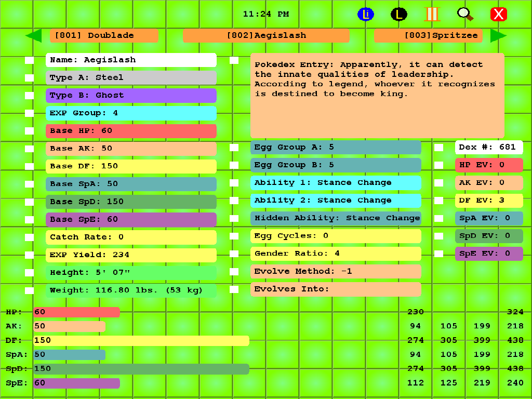Edit the Catch Rate: 0 field
Viewport: 532px width, 399px height.
pyautogui.click(x=131, y=237)
